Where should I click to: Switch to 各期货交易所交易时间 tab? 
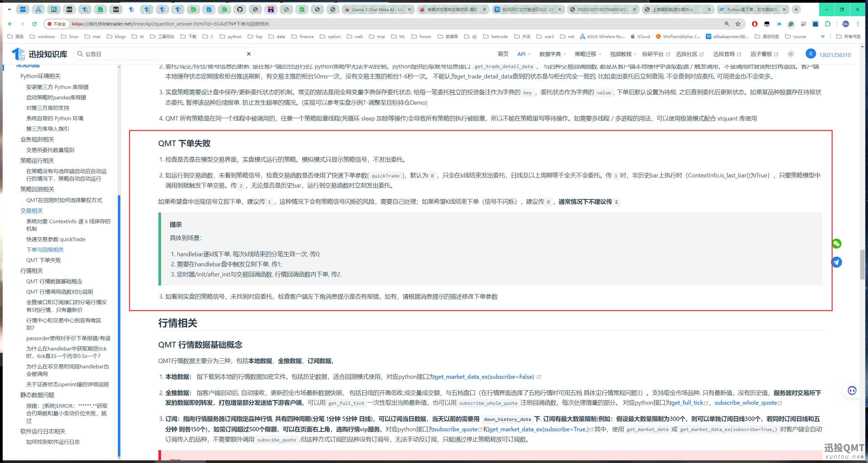[x=453, y=9]
